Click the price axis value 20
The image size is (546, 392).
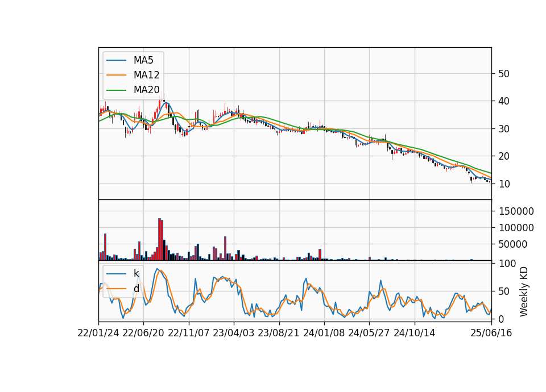(x=504, y=157)
